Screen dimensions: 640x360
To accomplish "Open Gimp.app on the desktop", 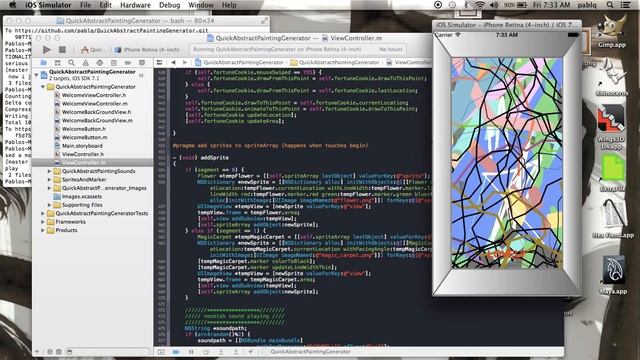I will pyautogui.click(x=611, y=31).
